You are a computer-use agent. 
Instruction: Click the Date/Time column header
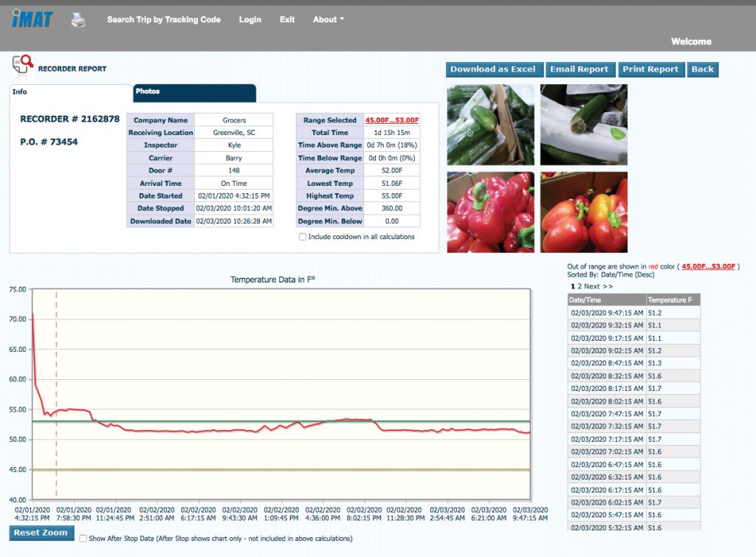click(x=607, y=300)
